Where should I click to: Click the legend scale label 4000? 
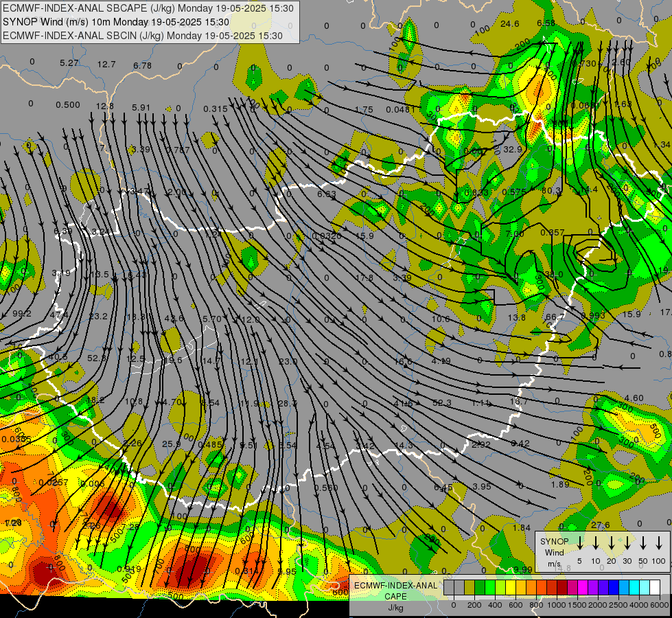638,605
